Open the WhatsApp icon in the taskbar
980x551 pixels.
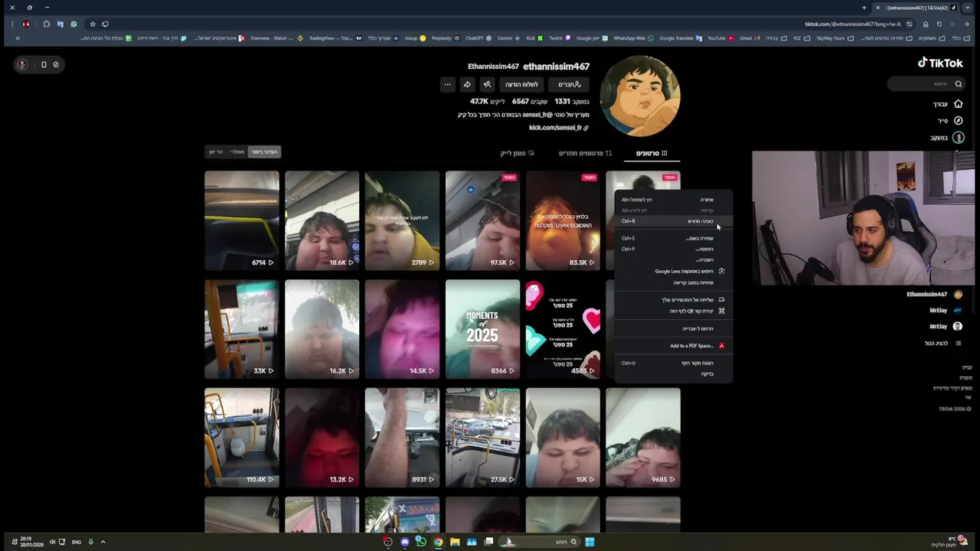point(421,542)
